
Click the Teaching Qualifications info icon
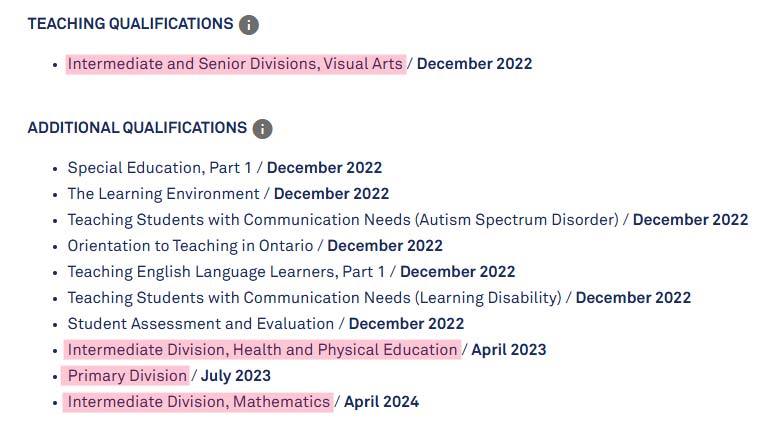[x=249, y=24]
